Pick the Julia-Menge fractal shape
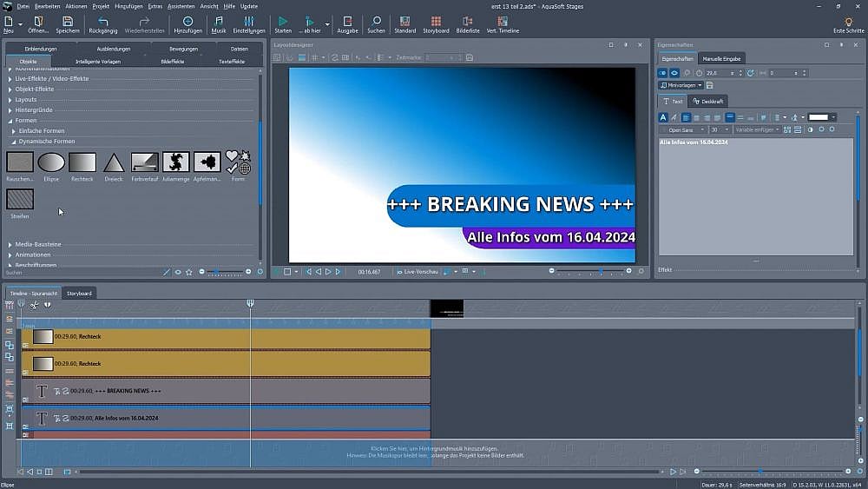 point(176,162)
